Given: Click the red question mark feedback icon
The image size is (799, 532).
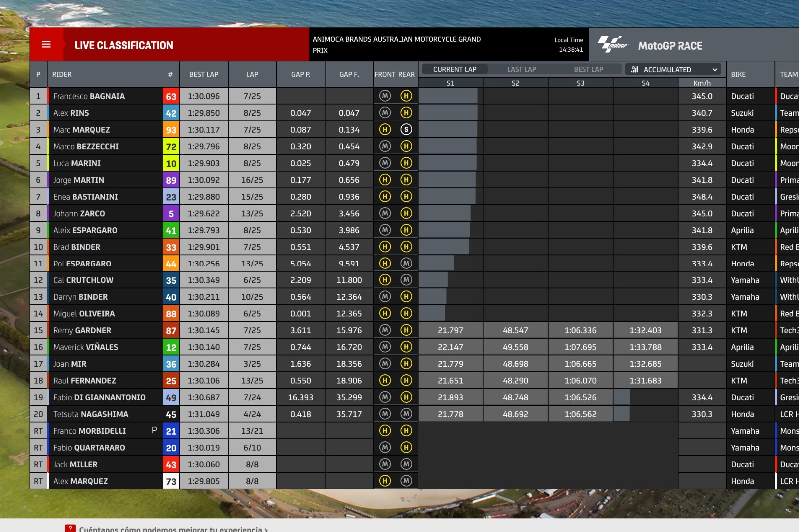Looking at the screenshot, I should click(70, 528).
